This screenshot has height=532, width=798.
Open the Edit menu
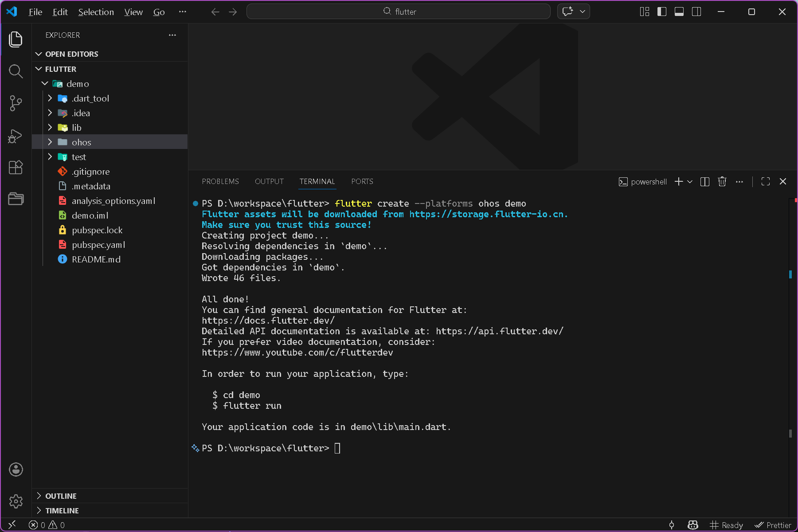tap(60, 12)
